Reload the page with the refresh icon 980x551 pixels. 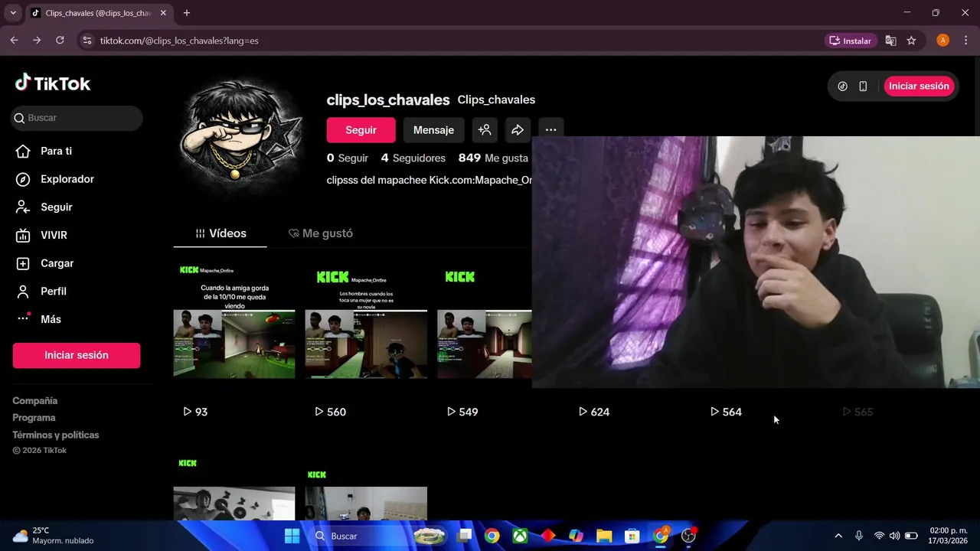tap(60, 41)
